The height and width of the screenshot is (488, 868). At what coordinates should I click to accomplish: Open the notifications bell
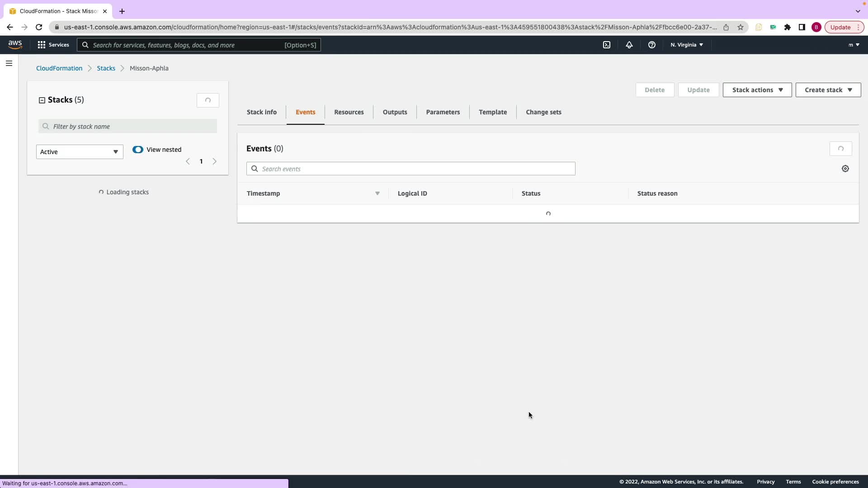(x=629, y=45)
